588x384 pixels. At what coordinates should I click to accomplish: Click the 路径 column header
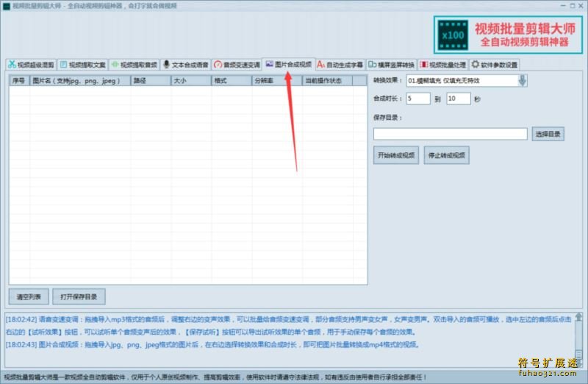tap(151, 81)
